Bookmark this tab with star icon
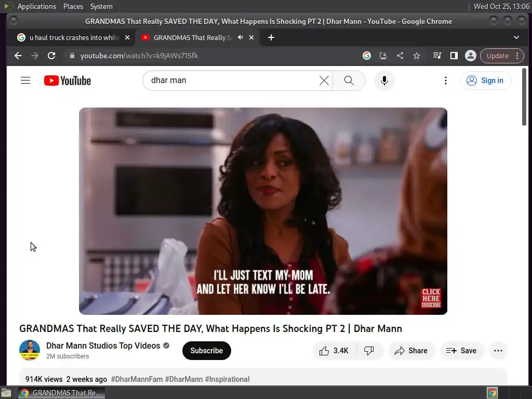Image resolution: width=532 pixels, height=399 pixels. (x=417, y=56)
